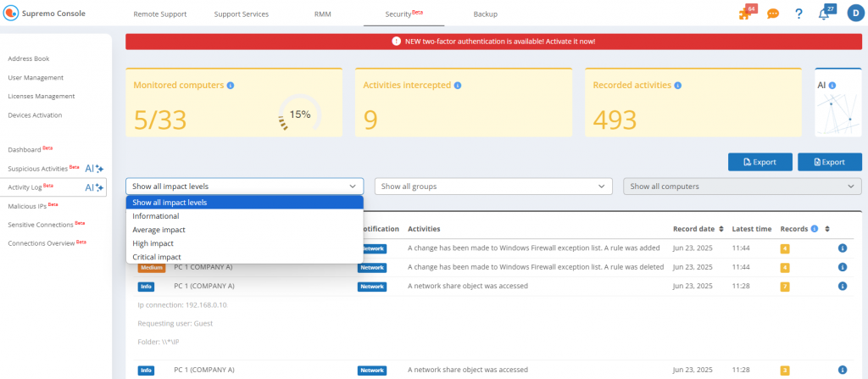Sort by Record date using its arrows
Viewport: 868px width, 379px height.
click(x=721, y=229)
